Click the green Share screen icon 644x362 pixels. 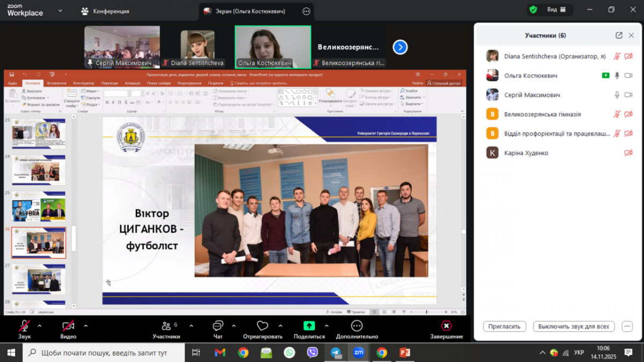pos(309,326)
